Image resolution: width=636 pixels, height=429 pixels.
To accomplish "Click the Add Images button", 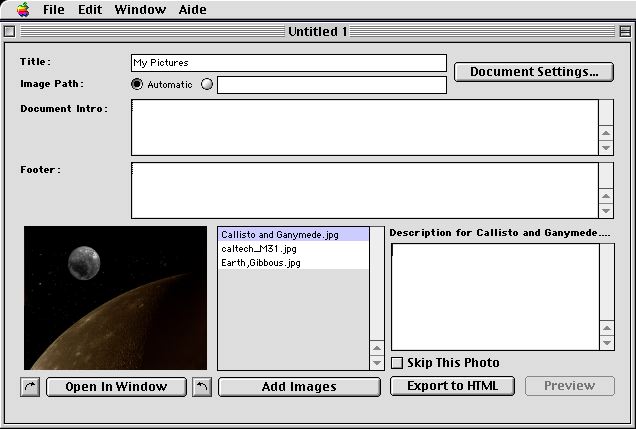I will point(299,386).
